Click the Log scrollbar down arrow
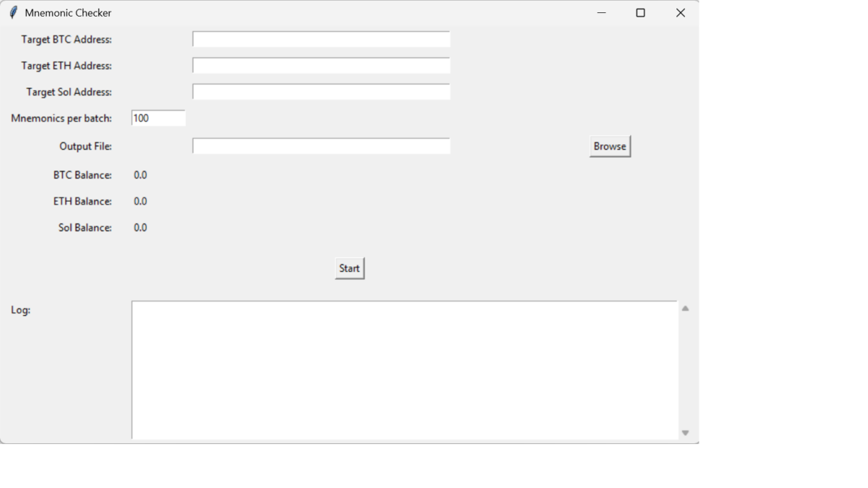The image size is (868, 488). pos(685,432)
